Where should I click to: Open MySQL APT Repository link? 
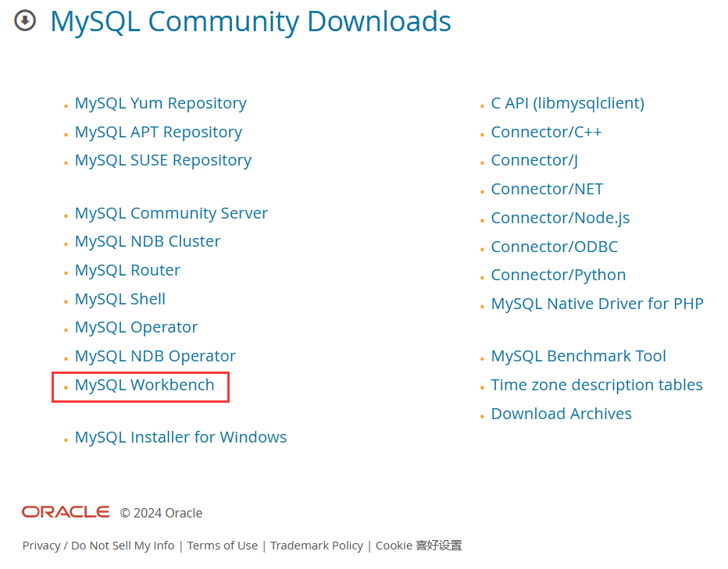click(x=159, y=132)
